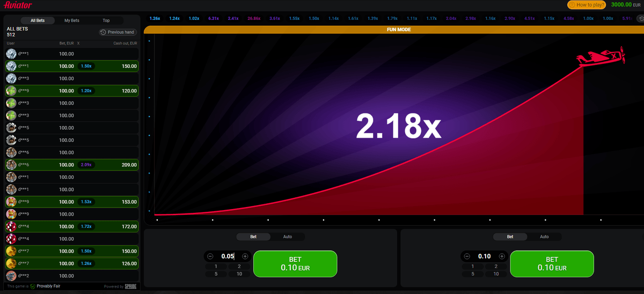
Task: Click the 26.86x multiplier in history bar
Action: [253, 18]
